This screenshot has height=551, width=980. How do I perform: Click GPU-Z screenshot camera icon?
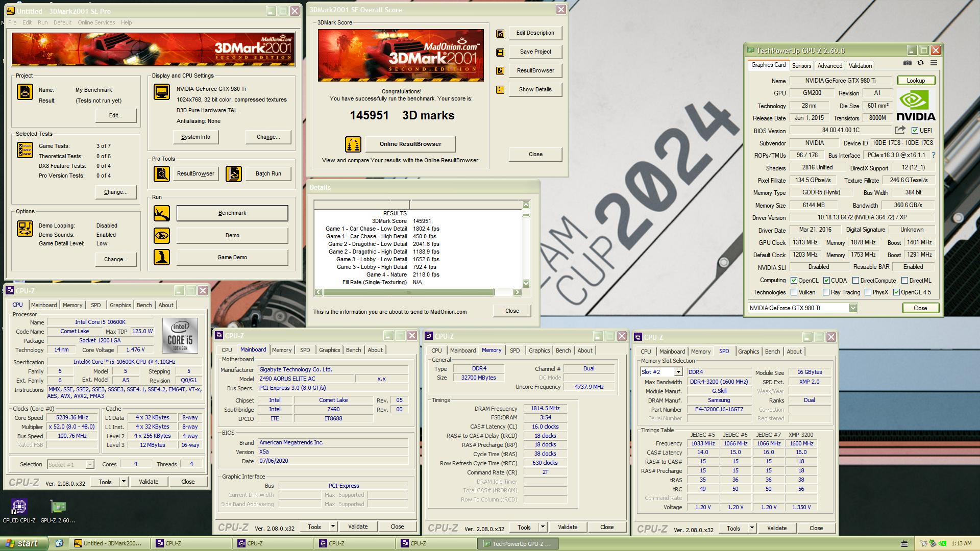907,63
